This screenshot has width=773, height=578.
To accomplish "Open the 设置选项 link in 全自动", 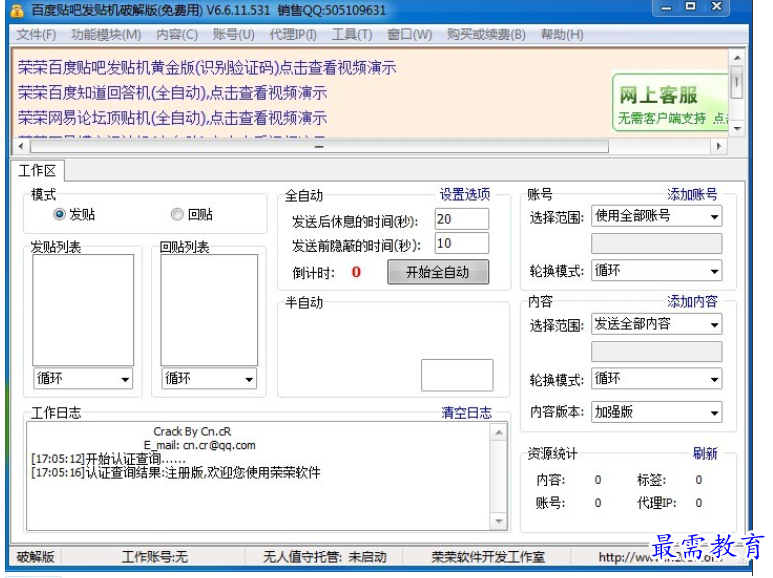I will [464, 194].
